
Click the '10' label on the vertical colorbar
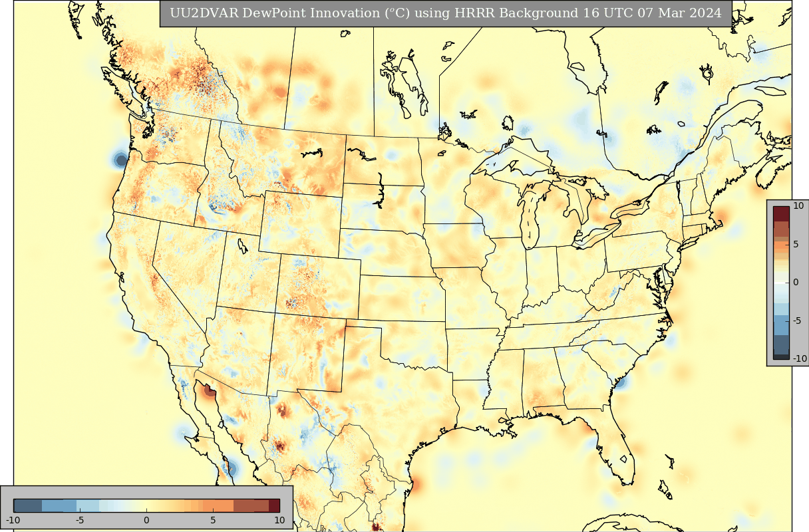pos(798,206)
